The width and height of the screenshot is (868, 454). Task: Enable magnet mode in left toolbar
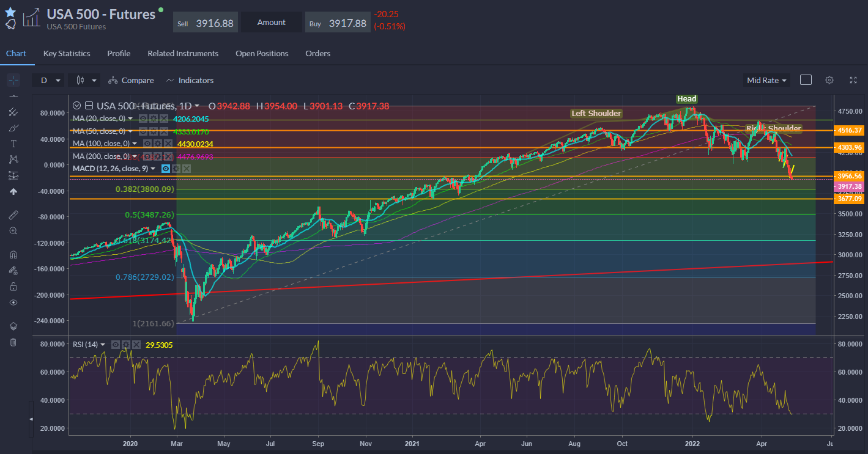[x=13, y=255]
